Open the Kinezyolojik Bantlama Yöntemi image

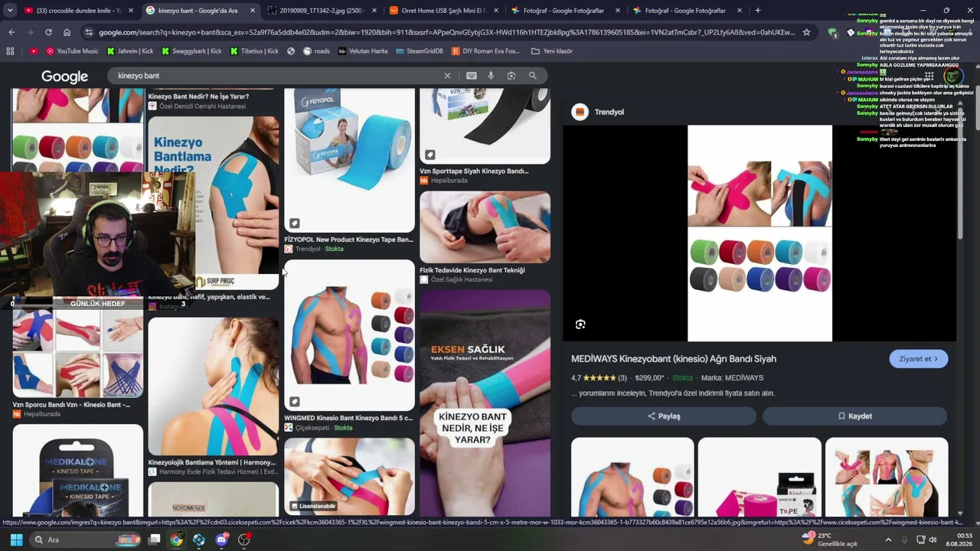pos(213,386)
